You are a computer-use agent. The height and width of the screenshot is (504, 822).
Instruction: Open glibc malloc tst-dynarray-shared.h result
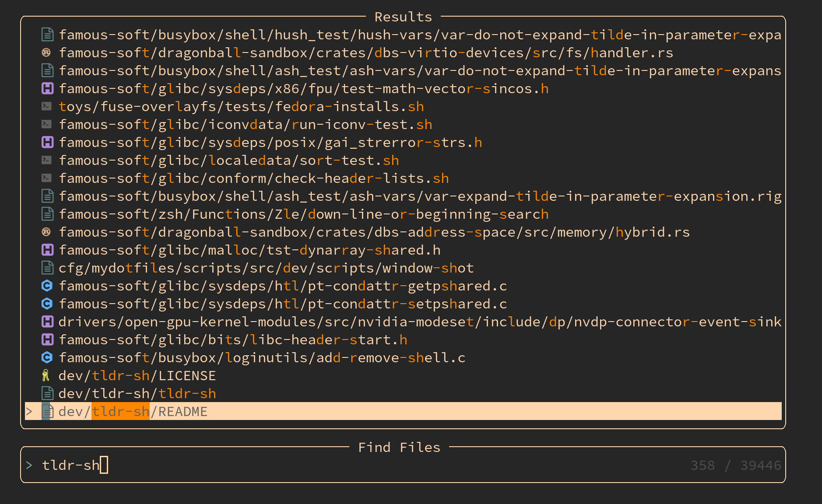(x=403, y=250)
